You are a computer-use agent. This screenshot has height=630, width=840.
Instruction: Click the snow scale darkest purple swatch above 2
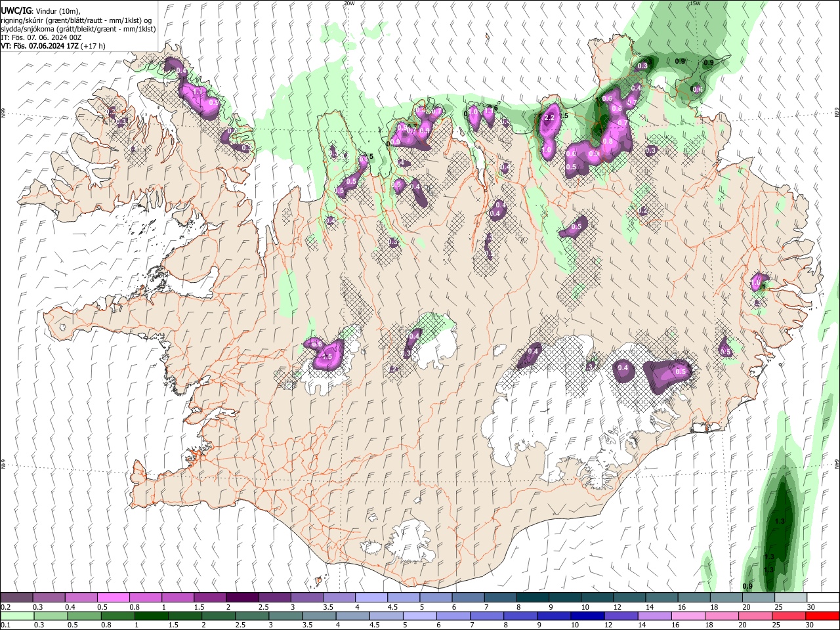(x=241, y=597)
